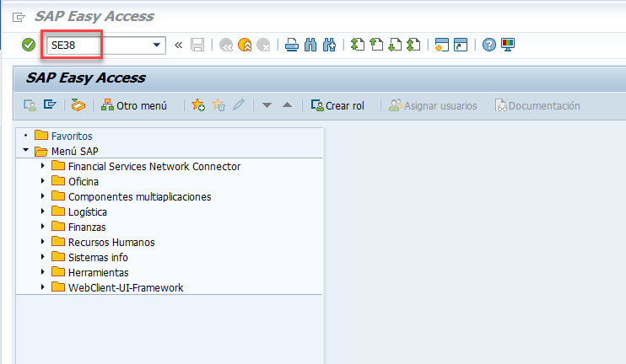Click the User menu icon

[x=30, y=105]
